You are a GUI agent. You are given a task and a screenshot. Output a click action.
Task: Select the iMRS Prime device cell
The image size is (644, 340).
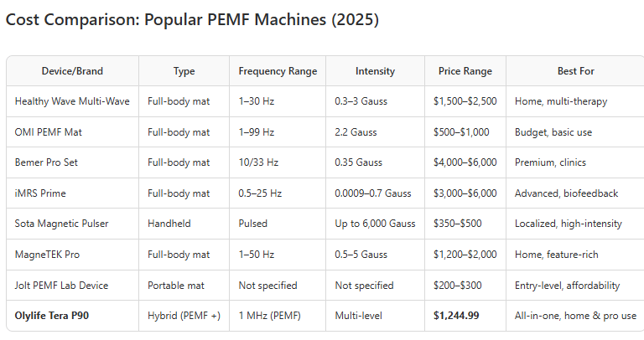[40, 193]
